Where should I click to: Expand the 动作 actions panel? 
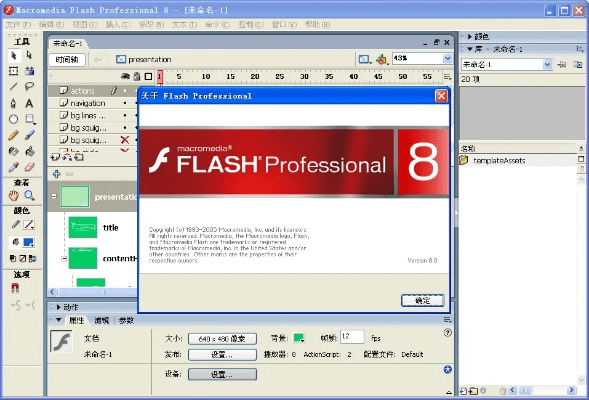coord(59,307)
